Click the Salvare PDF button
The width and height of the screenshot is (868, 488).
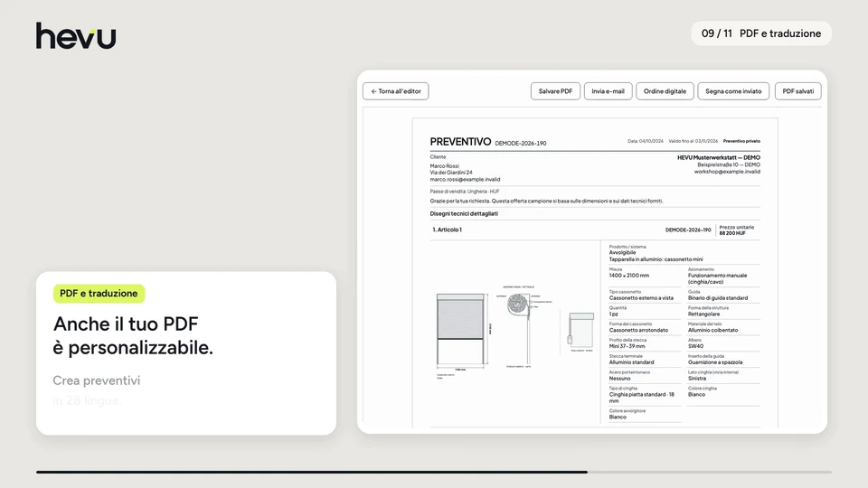(x=555, y=91)
